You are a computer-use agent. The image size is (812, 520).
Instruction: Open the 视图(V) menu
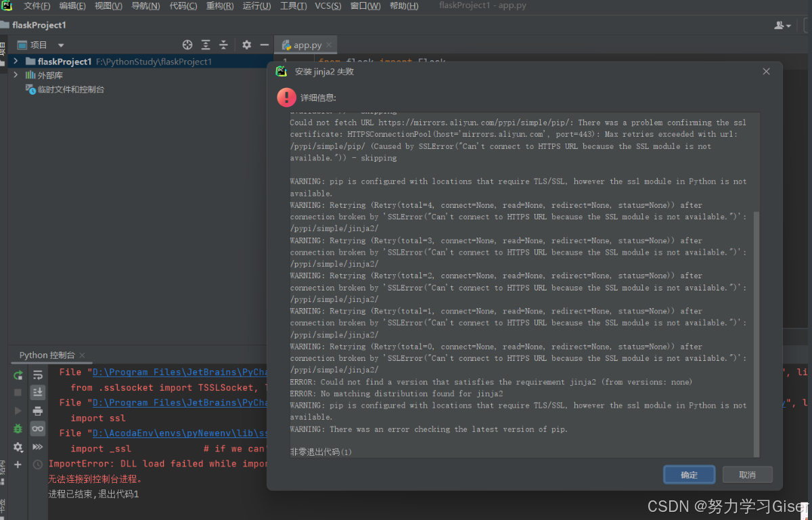tap(108, 6)
